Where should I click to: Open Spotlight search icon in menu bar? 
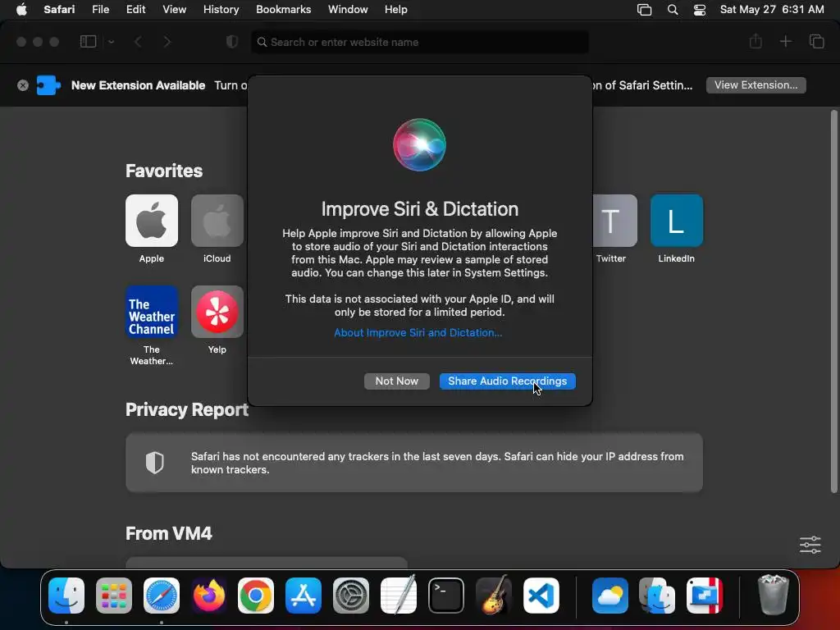click(673, 10)
